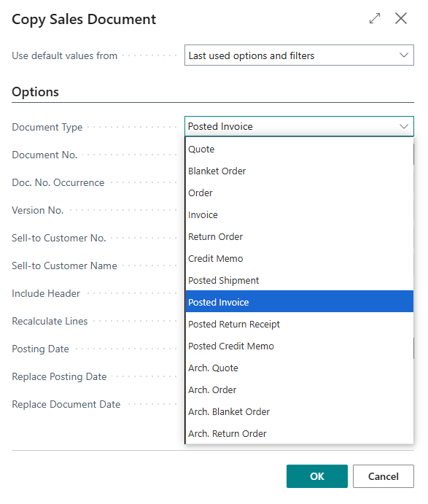428x504 pixels.
Task: Select Posted Credit Memo entry
Action: pos(300,346)
